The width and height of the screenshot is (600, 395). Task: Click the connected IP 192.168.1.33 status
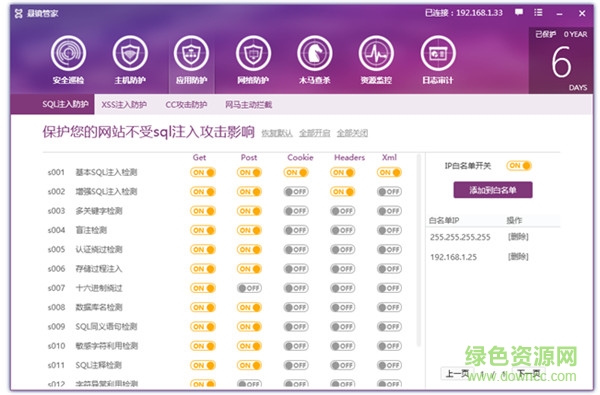point(464,13)
